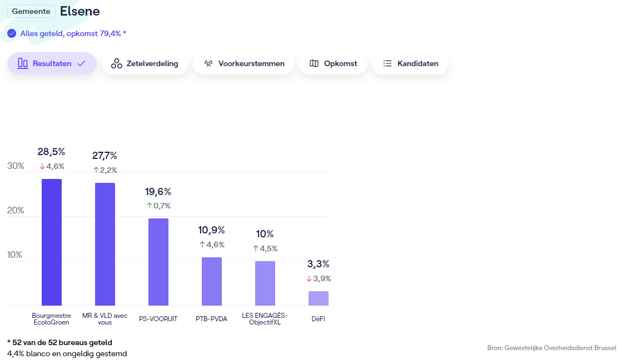Click the bar chart icon in Resultaten

click(23, 63)
